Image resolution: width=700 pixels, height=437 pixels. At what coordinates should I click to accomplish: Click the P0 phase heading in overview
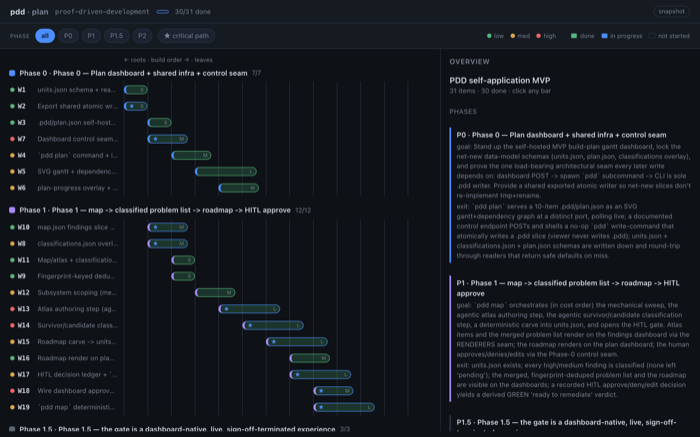coord(561,135)
